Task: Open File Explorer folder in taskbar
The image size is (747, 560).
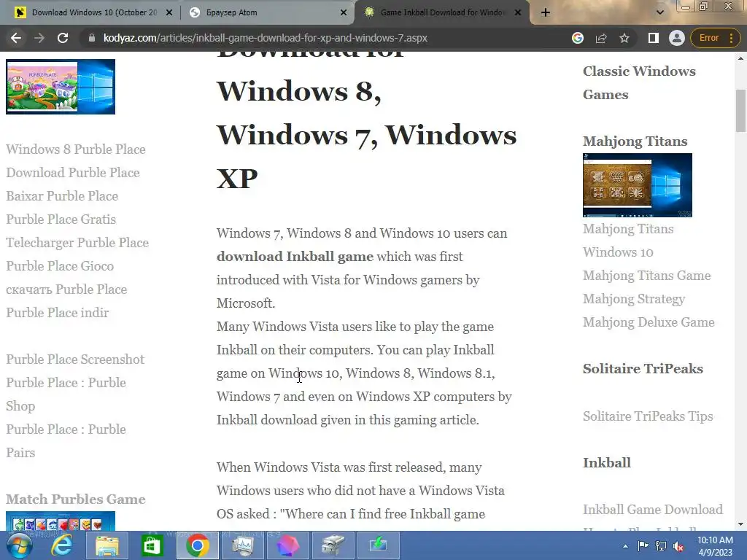Action: tap(107, 545)
